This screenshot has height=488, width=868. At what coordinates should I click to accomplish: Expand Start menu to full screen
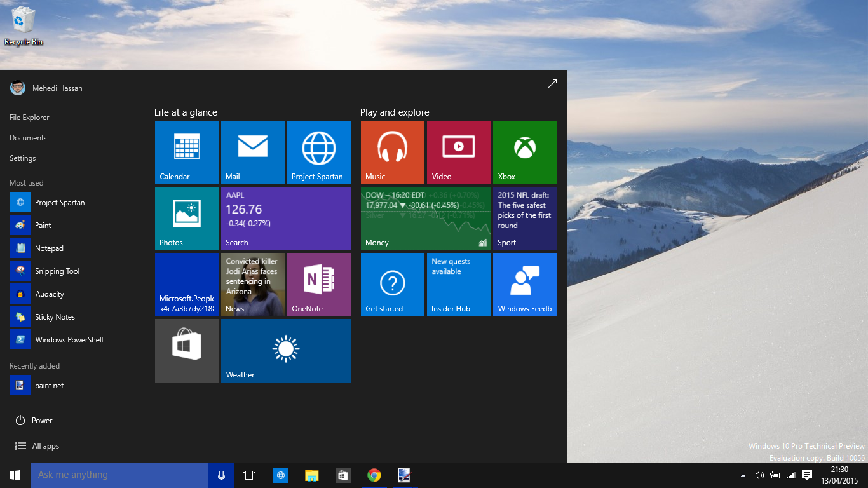click(552, 84)
